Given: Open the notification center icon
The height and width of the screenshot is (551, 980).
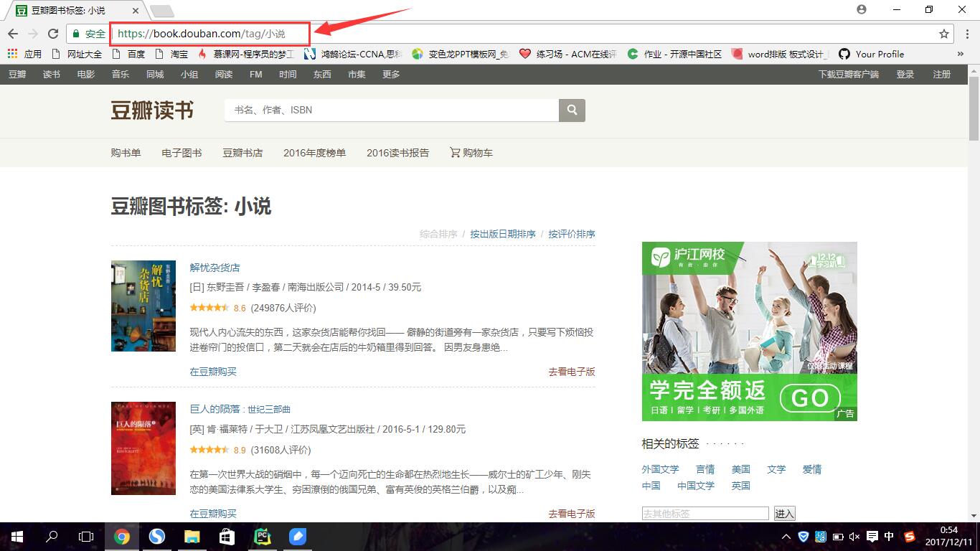Looking at the screenshot, I should pyautogui.click(x=872, y=537).
